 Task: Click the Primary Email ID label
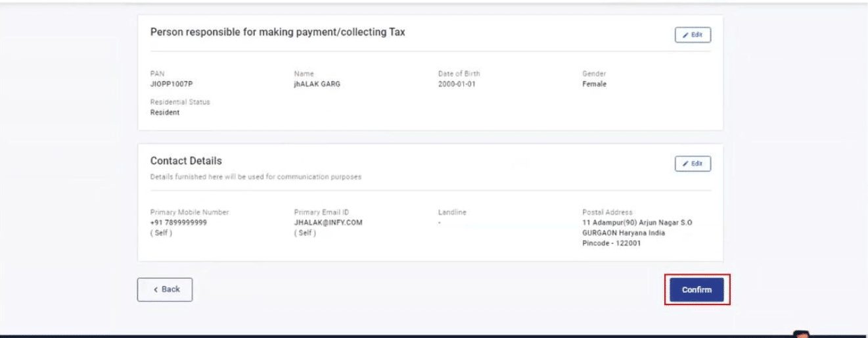pos(321,212)
